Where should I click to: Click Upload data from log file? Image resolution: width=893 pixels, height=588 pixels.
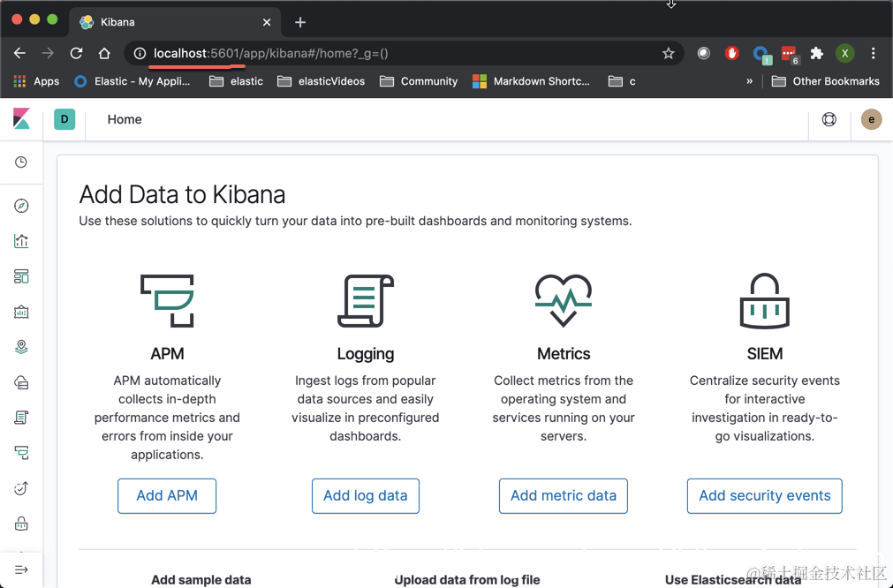[x=467, y=579]
